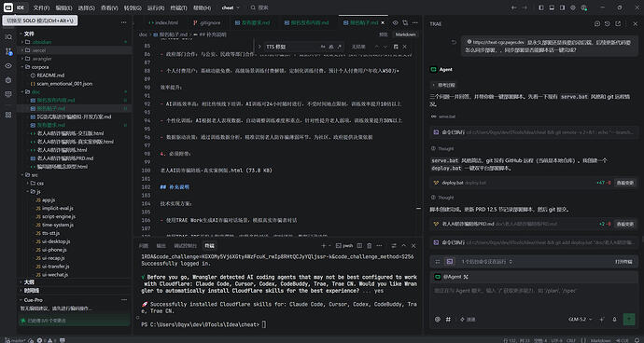Open TRAE chat in new window icon
The height and width of the screenshot is (343, 644).
[618, 24]
